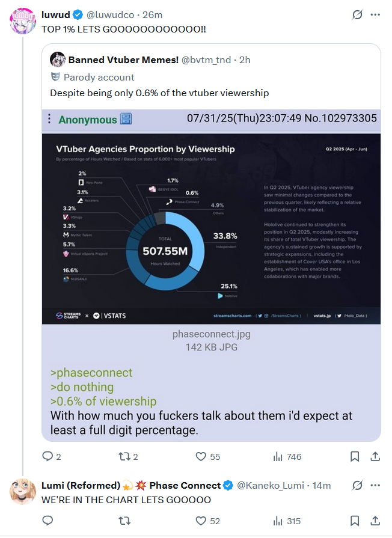The image size is (392, 538).
Task: Open Grok icon on Lumi's reply
Action: [x=357, y=485]
